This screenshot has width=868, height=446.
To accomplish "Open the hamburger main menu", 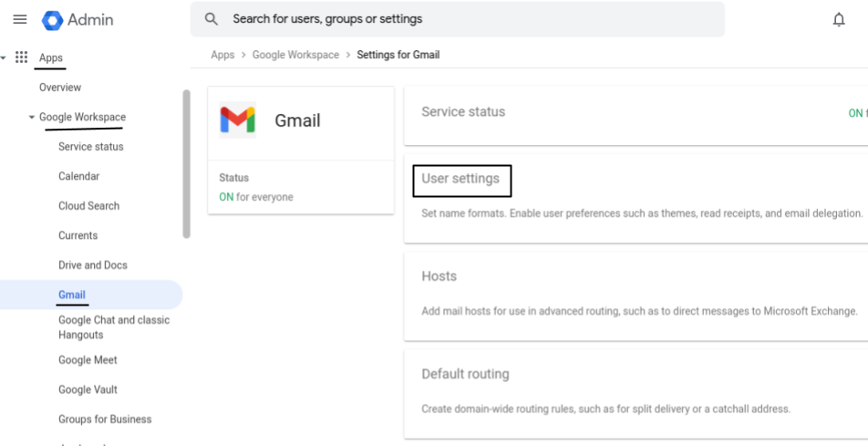I will pyautogui.click(x=20, y=19).
